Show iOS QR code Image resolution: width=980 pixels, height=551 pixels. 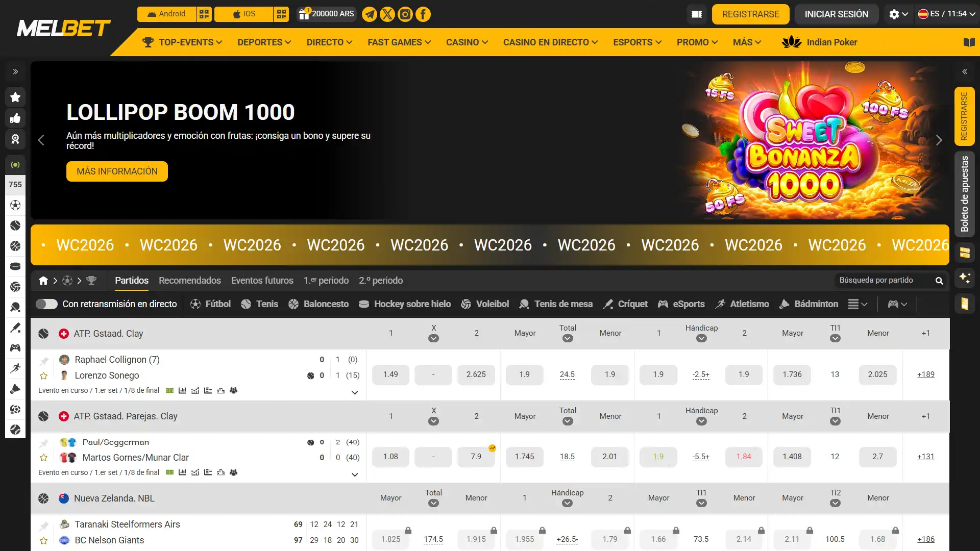tap(281, 14)
